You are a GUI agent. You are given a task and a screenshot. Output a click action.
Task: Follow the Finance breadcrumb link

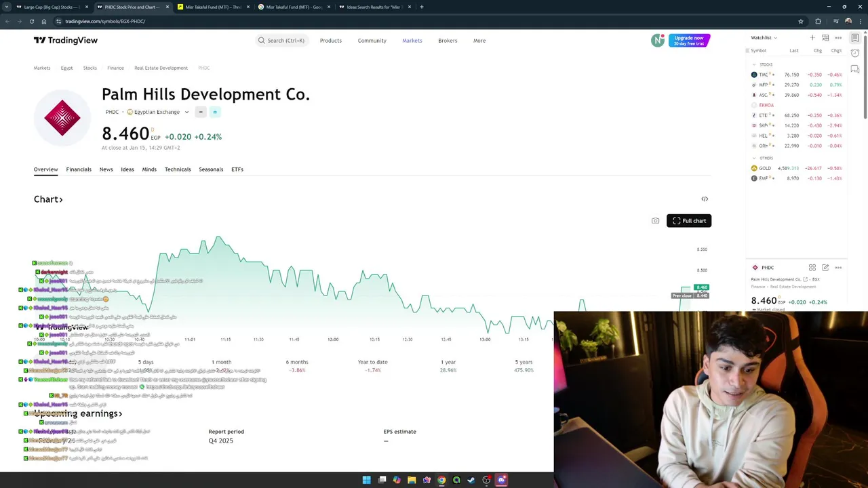(x=115, y=68)
